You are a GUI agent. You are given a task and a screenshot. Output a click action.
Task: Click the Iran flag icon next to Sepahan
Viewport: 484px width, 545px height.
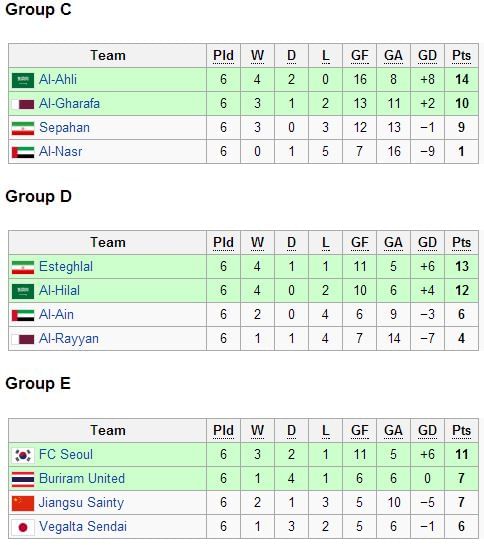pos(23,128)
